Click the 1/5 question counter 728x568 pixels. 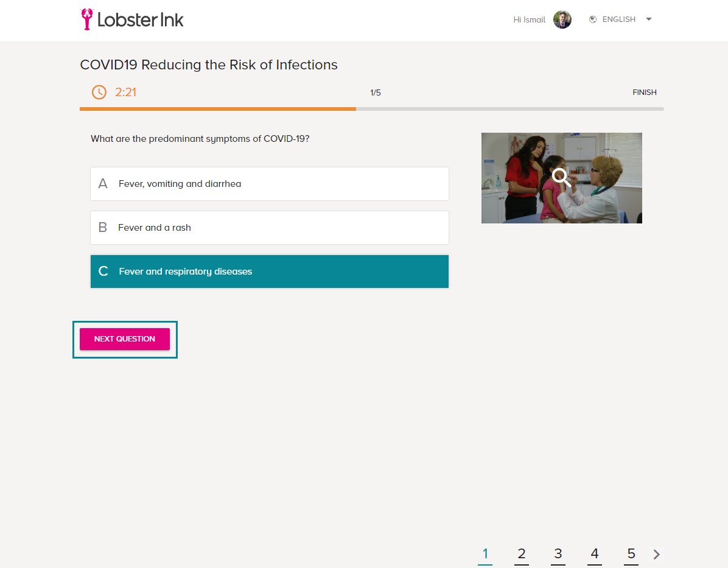click(376, 93)
